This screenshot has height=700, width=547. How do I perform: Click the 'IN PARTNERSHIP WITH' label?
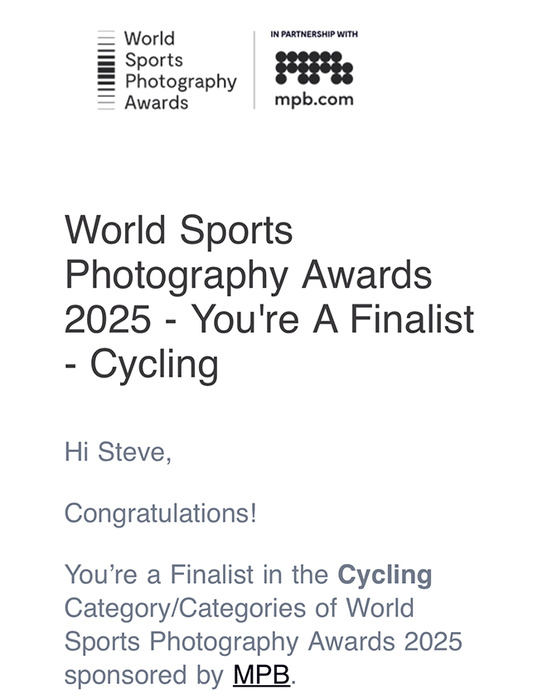pos(314,34)
